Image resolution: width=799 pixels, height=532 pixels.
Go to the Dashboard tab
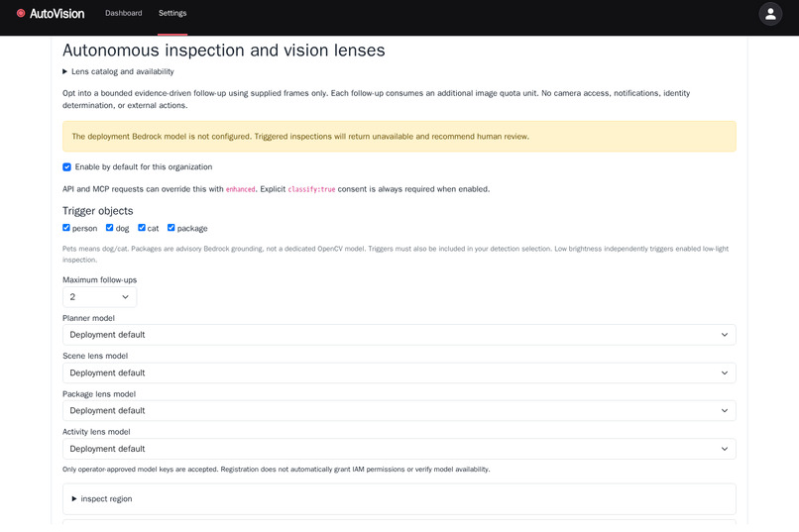tap(123, 13)
